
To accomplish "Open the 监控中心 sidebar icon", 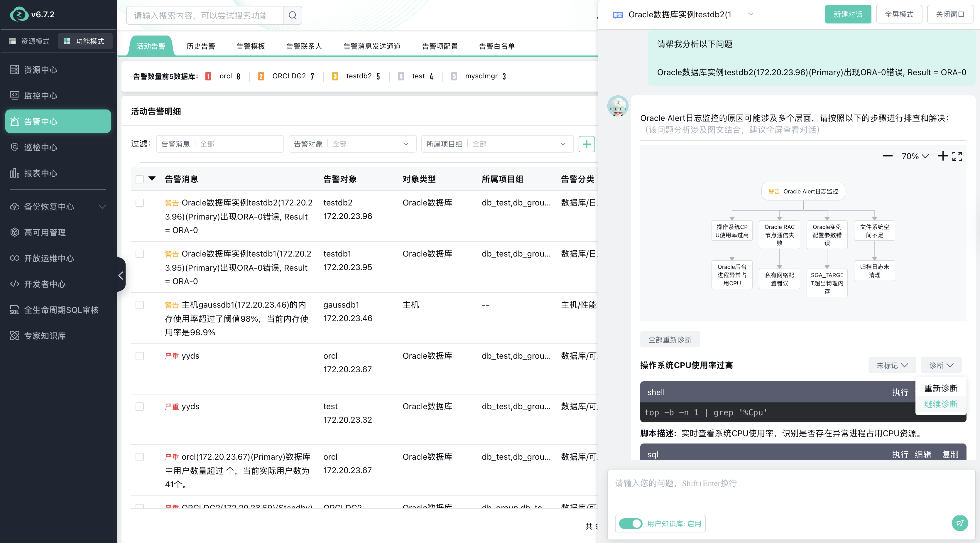I will (14, 95).
